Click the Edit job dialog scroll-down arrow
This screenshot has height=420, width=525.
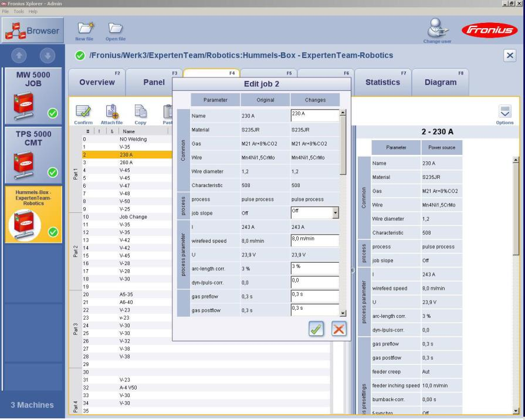pyautogui.click(x=343, y=313)
